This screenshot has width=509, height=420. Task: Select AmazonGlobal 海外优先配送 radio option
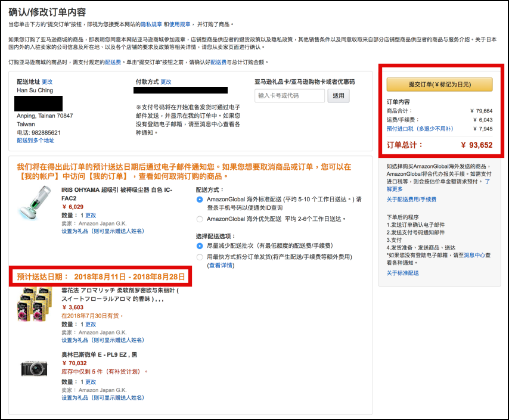200,219
